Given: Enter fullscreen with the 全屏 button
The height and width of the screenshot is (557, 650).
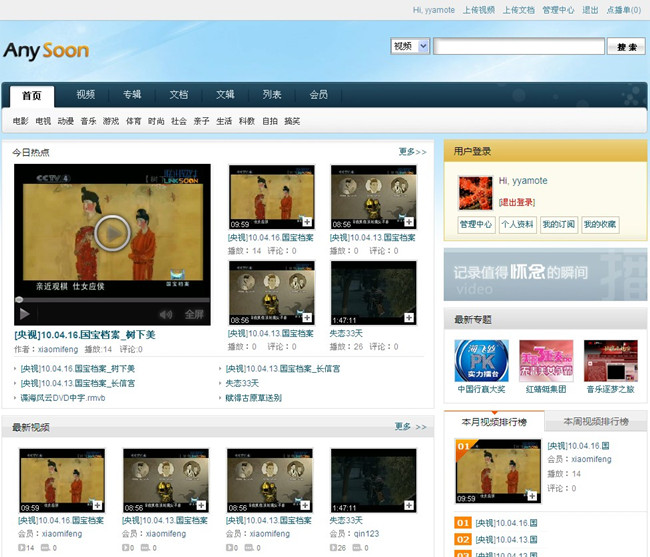Looking at the screenshot, I should (x=194, y=314).
